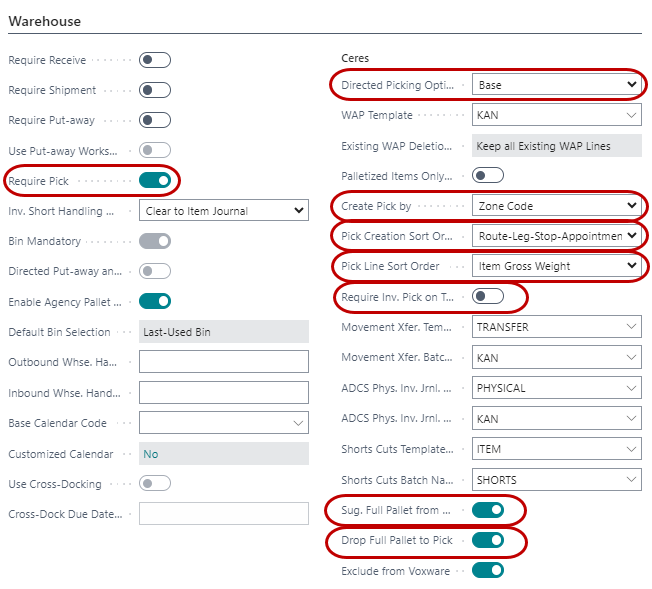Open Pick Line Sort Order dropdown
The image size is (652, 589).
556,266
